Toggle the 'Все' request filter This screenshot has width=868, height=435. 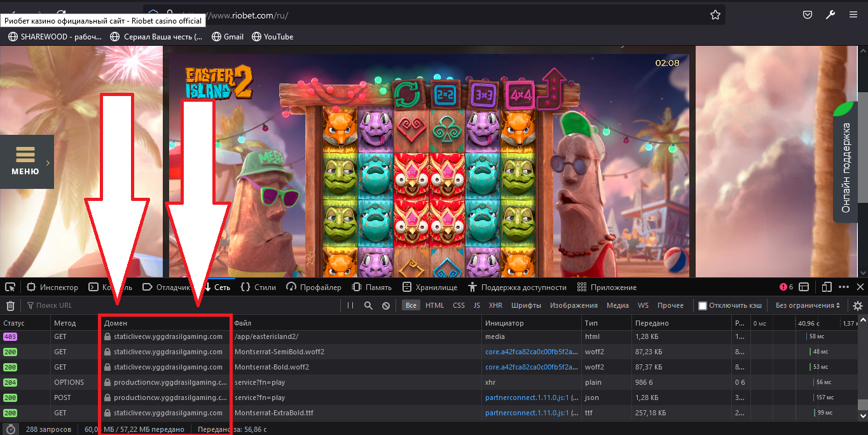411,305
